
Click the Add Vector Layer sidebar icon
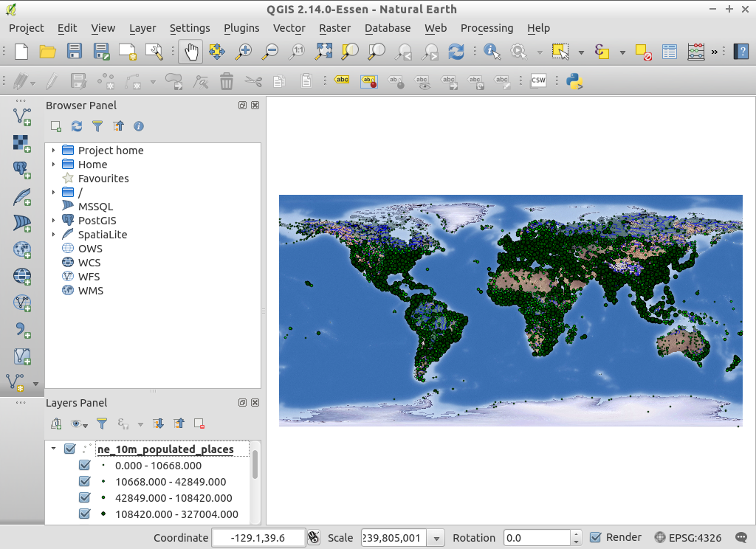pyautogui.click(x=22, y=117)
